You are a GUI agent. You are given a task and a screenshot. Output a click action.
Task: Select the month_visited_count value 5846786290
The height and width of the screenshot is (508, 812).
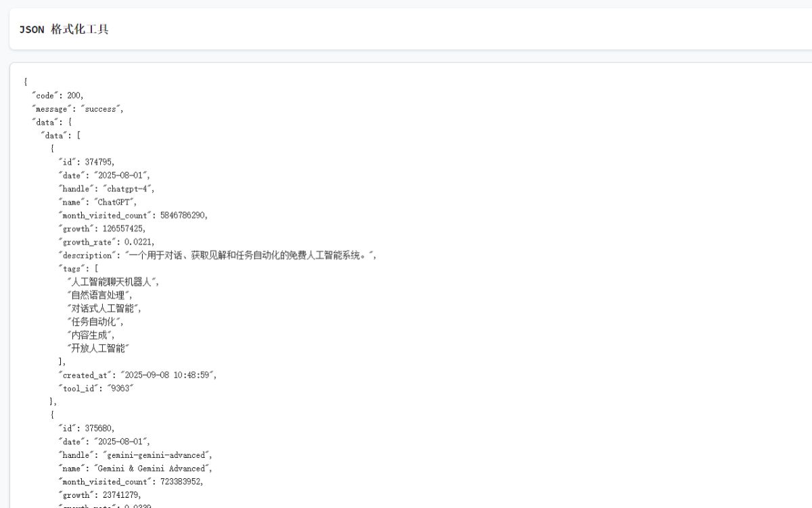[x=181, y=215]
